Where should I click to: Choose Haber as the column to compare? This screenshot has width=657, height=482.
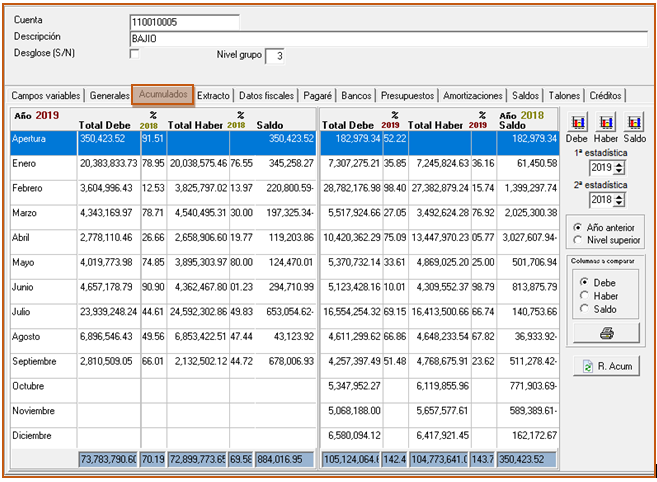[584, 295]
